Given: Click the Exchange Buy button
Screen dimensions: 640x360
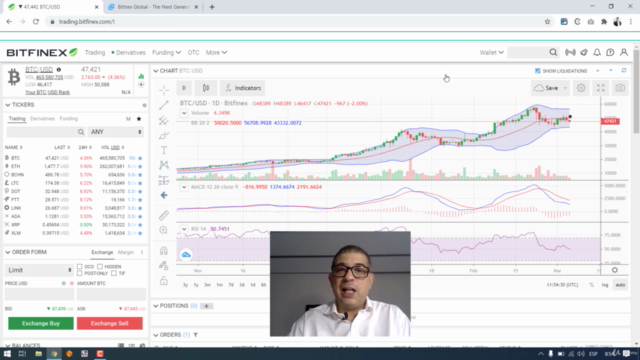Looking at the screenshot, I should click(41, 323).
